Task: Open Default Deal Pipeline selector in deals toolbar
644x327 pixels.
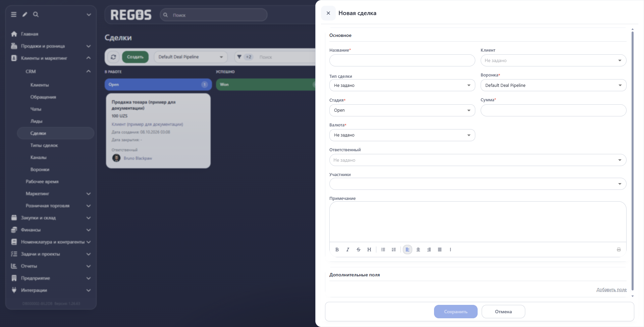Action: tap(191, 57)
